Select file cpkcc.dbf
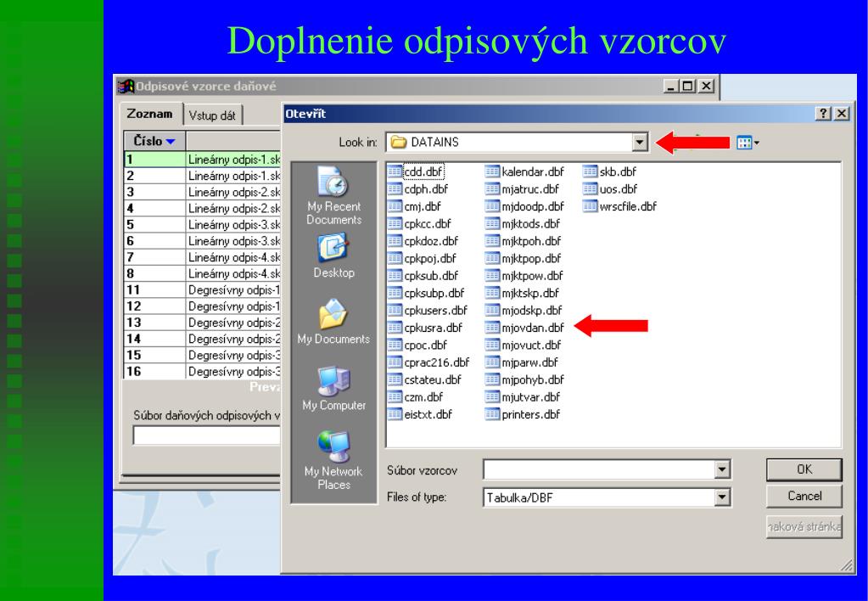Viewport: 868px width, 601px height. coord(420,224)
